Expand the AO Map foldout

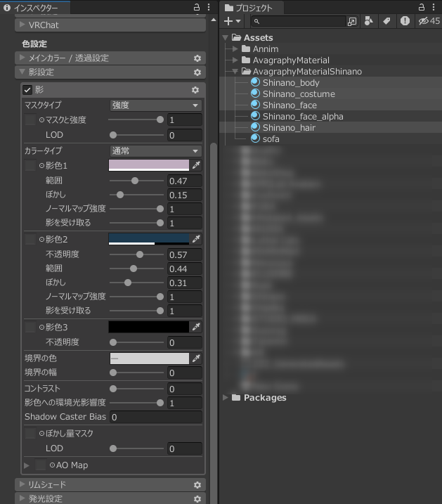coord(27,465)
